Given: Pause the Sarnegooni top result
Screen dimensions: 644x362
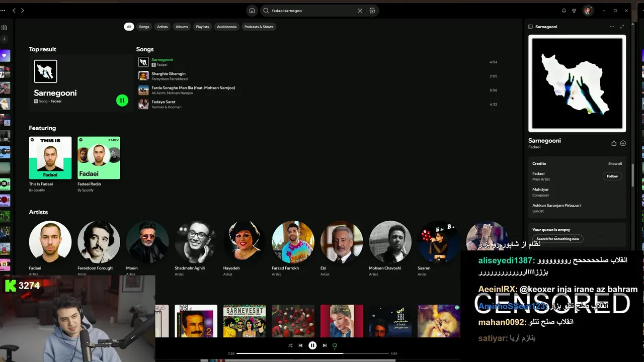Looking at the screenshot, I should point(122,101).
